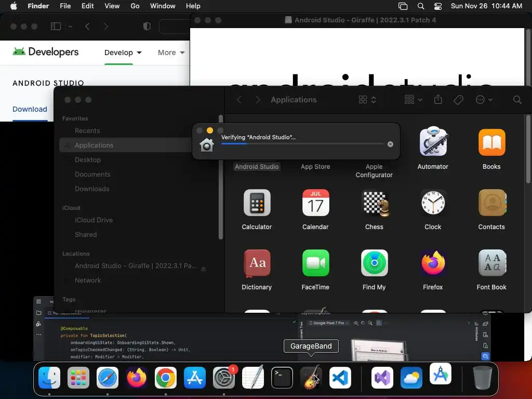Select the Calendar app icon
Viewport: 532px width, 399px height.
(x=315, y=203)
